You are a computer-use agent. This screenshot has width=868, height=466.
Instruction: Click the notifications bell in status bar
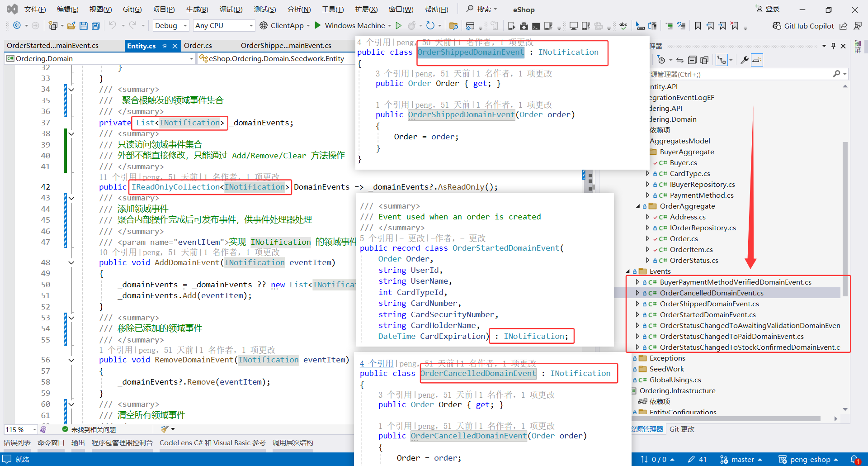854,459
